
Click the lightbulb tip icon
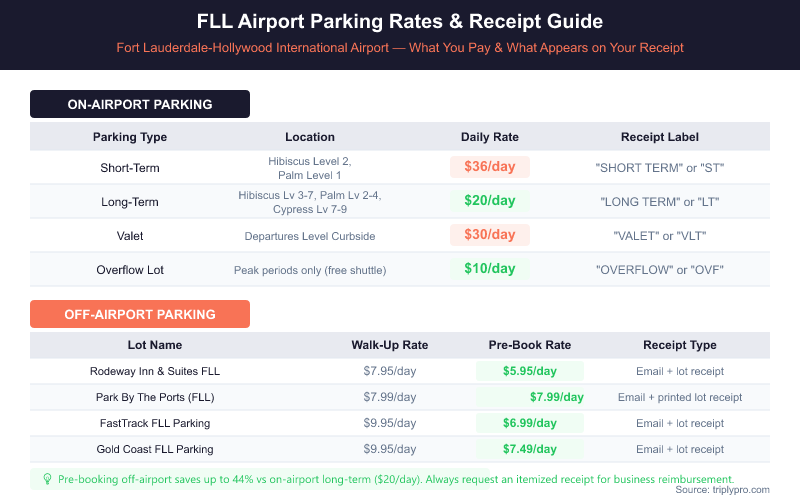(x=48, y=479)
